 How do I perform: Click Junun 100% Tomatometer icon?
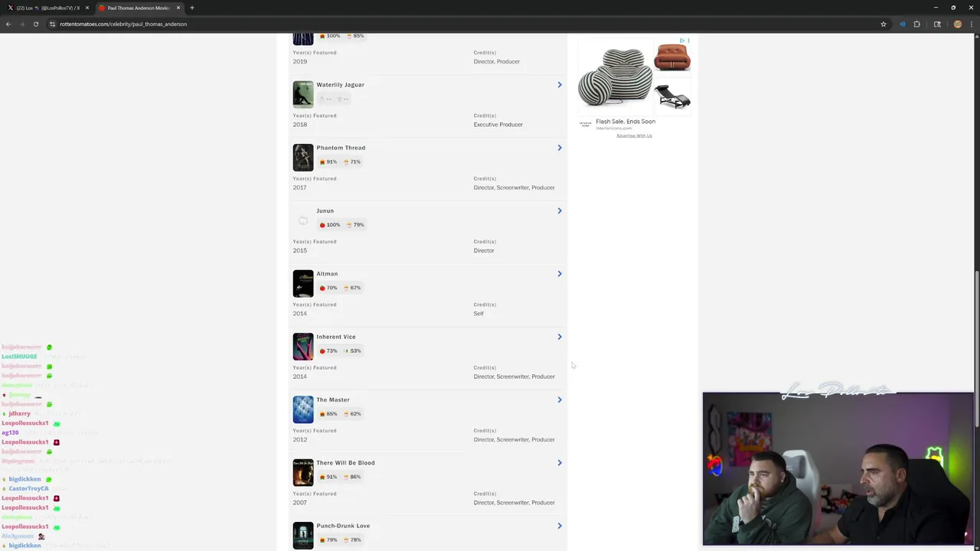322,225
